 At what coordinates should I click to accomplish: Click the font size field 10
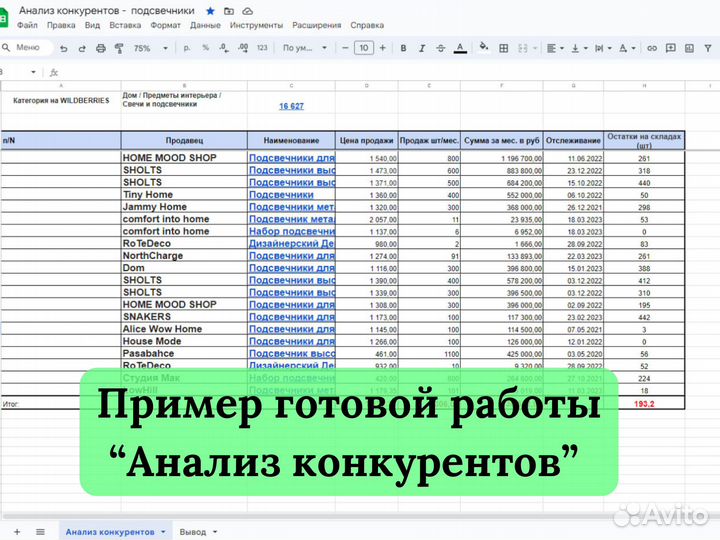pyautogui.click(x=364, y=48)
